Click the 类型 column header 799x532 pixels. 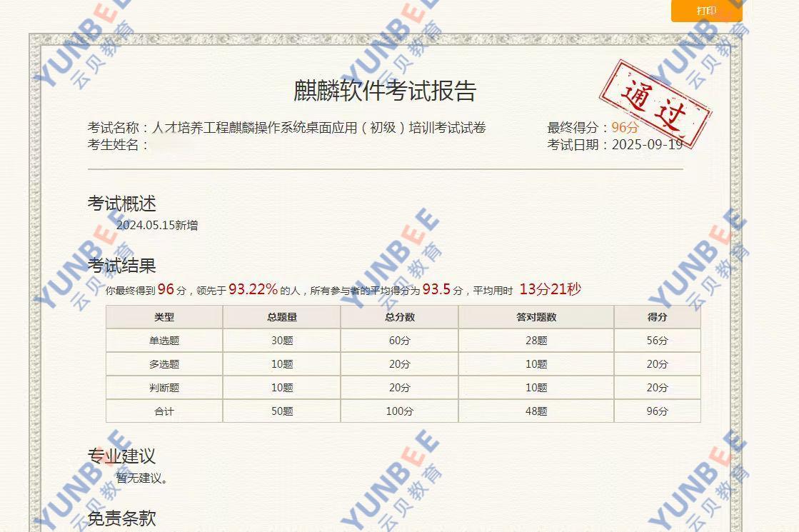pyautogui.click(x=164, y=317)
